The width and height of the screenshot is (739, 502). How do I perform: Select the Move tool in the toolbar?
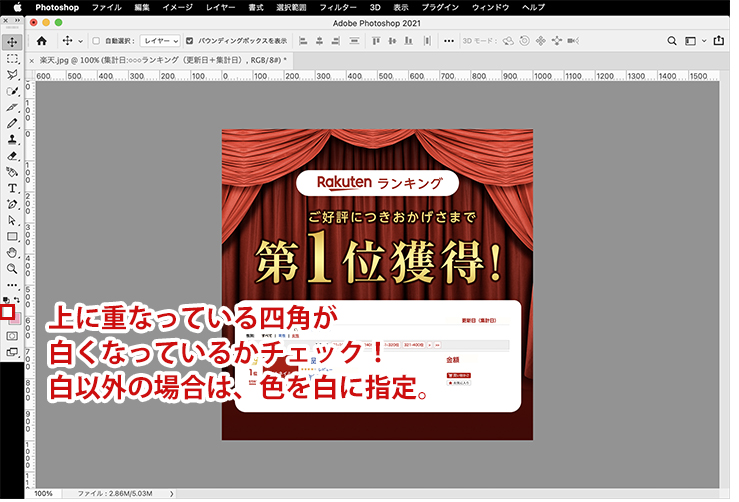pyautogui.click(x=12, y=42)
